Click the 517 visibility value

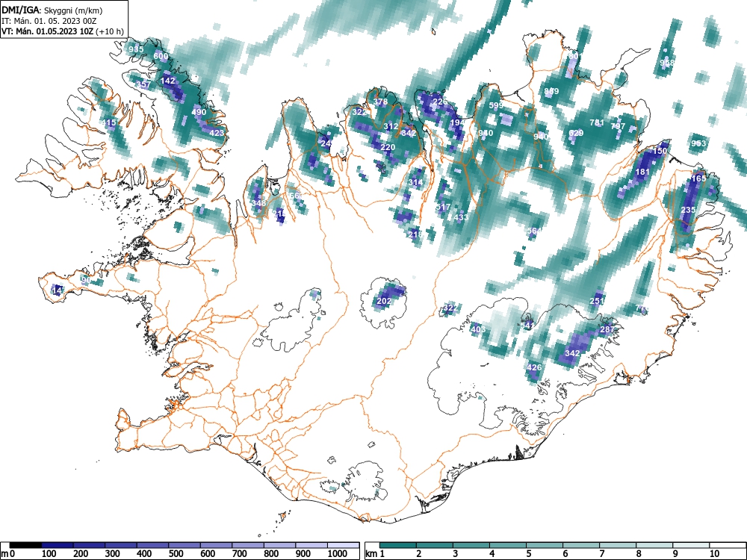click(443, 207)
